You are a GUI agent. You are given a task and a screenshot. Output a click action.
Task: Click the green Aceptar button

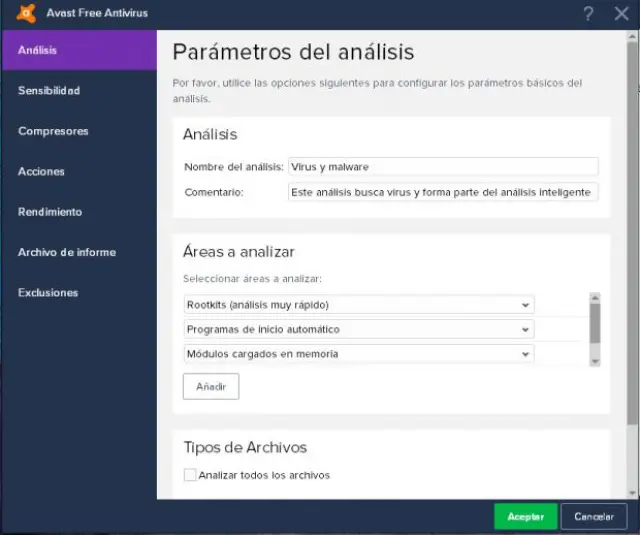[x=525, y=516]
